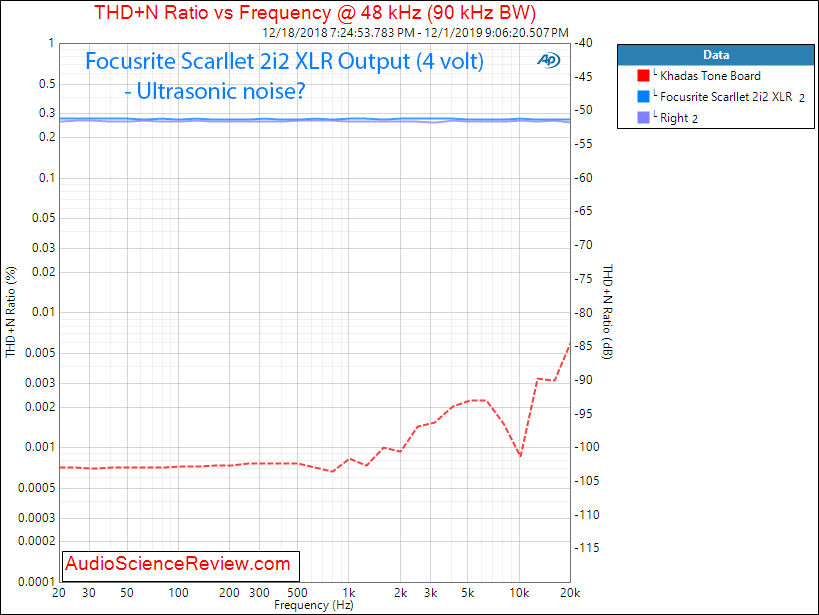Select the purple Right channel legend swatch

(643, 118)
